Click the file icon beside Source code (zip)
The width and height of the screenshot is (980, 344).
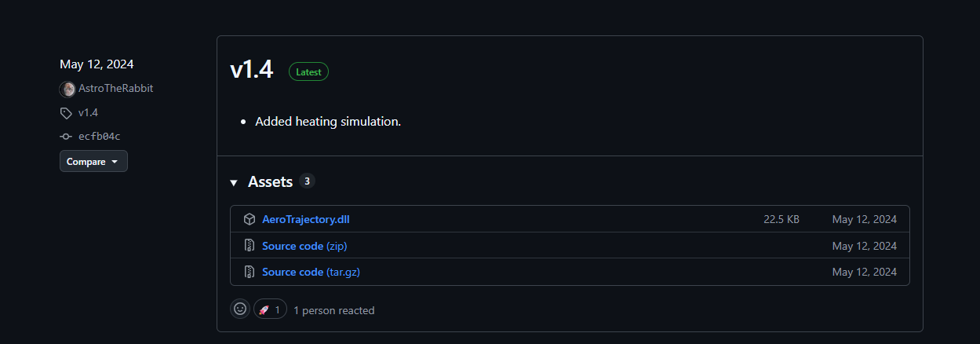[250, 246]
